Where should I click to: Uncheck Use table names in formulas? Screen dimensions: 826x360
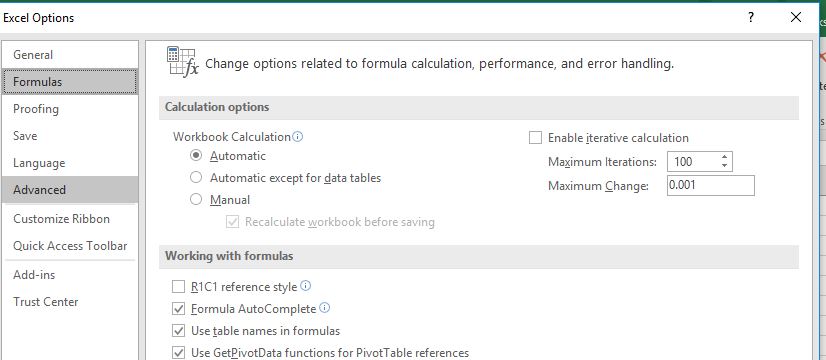(179, 331)
